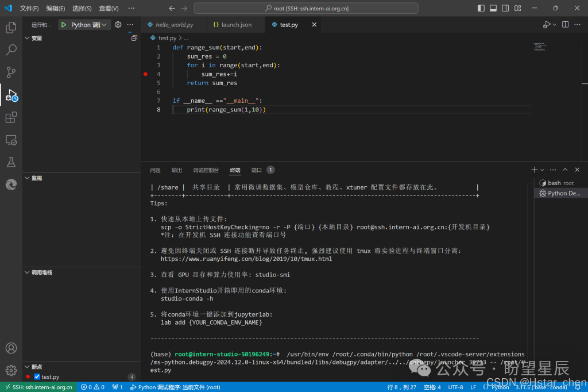Open the Testing flask view
Viewport: 588px width, 392px height.
11,162
